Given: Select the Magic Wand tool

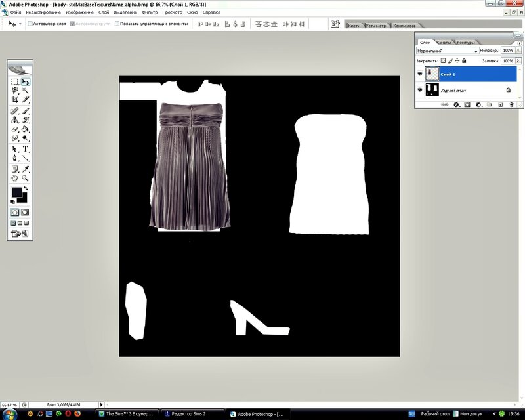Looking at the screenshot, I should coord(26,91).
